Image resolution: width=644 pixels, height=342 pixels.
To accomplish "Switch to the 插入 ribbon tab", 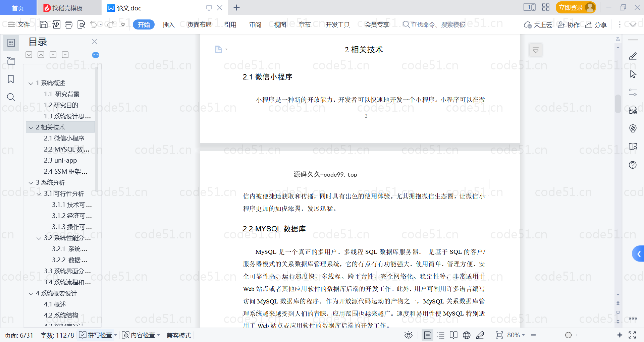I will [x=168, y=24].
